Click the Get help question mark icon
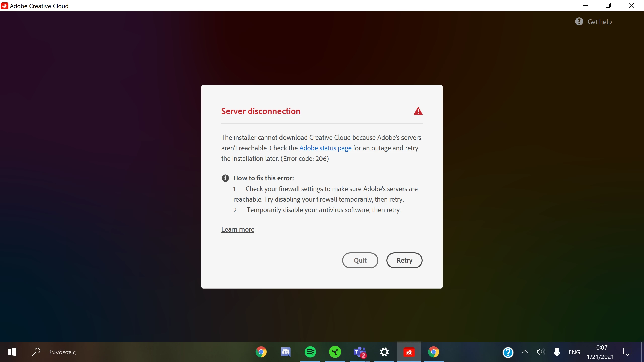The width and height of the screenshot is (644, 362). pyautogui.click(x=579, y=22)
